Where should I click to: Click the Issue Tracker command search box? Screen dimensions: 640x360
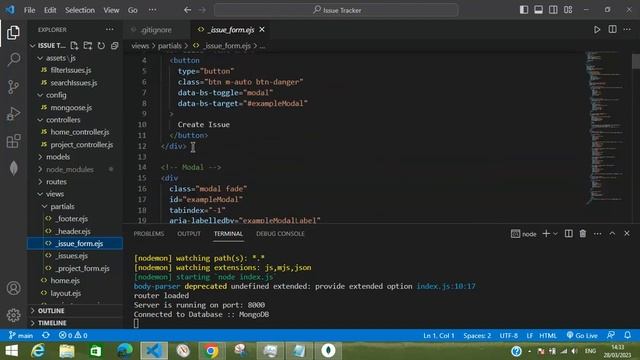pyautogui.click(x=336, y=10)
